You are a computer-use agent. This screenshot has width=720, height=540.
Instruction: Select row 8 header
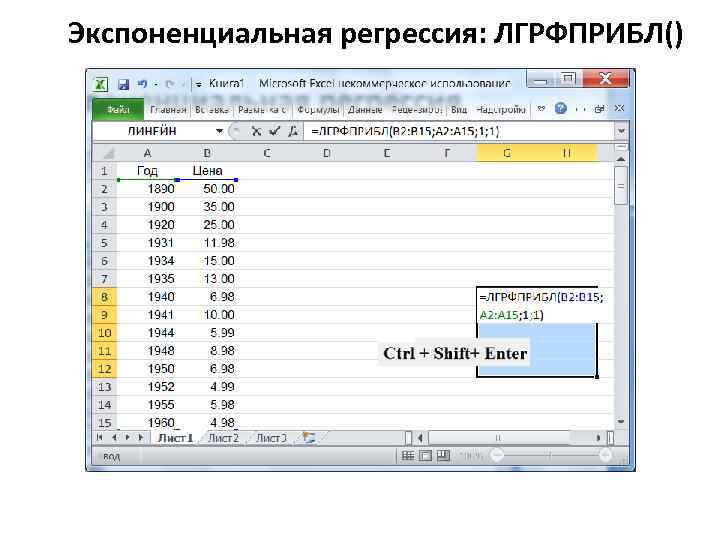(x=105, y=297)
